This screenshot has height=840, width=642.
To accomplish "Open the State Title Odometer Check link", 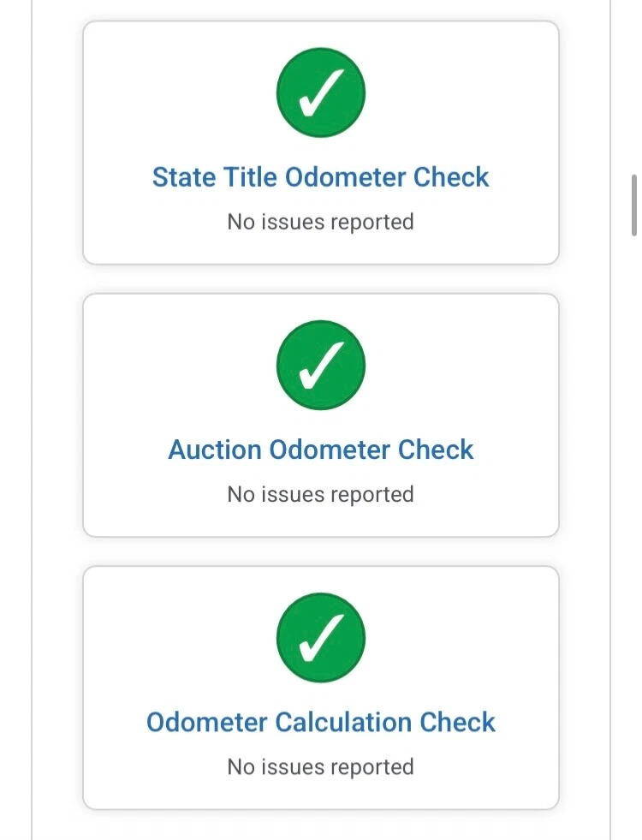I will pyautogui.click(x=321, y=177).
